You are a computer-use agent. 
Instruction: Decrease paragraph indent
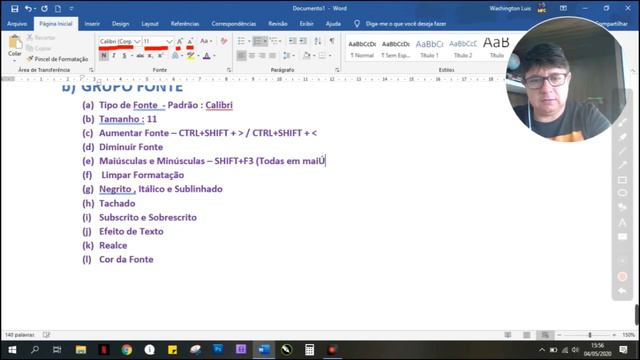click(292, 41)
